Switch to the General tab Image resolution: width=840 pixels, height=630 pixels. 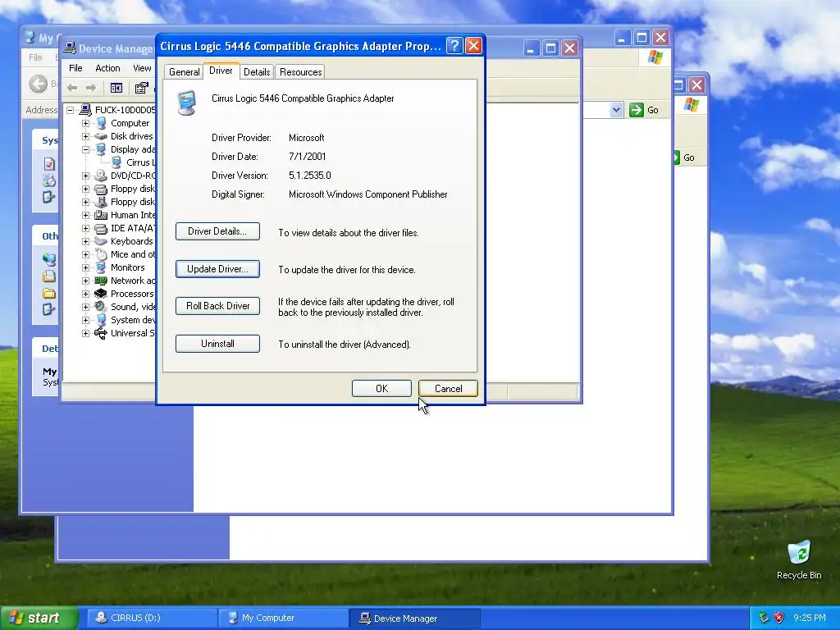(184, 72)
